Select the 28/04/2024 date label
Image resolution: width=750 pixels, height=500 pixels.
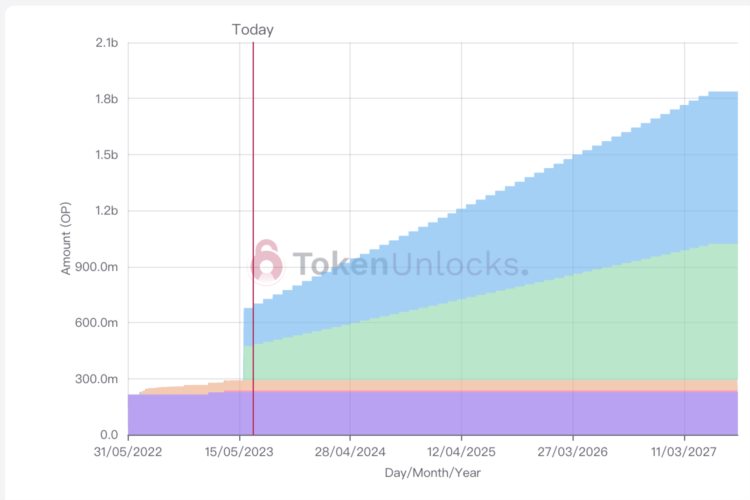[x=350, y=452]
